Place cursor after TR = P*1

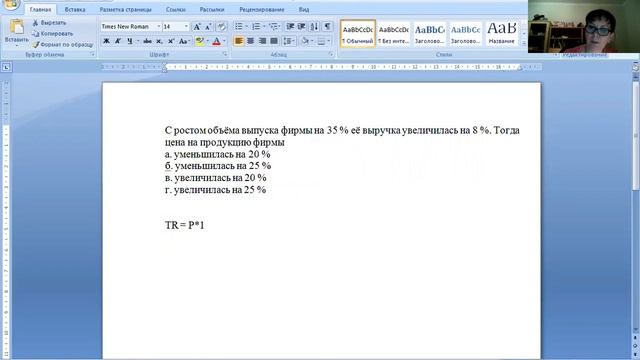coord(205,225)
